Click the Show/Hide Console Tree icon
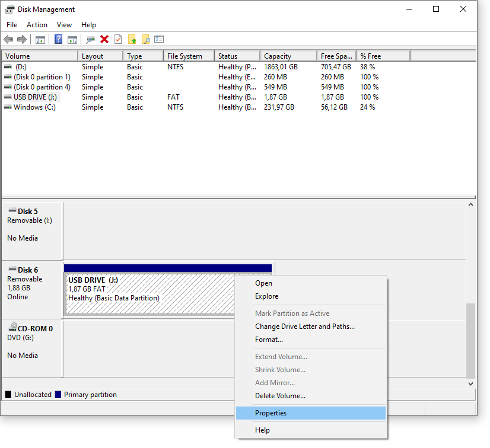The image size is (490, 448). (x=40, y=40)
